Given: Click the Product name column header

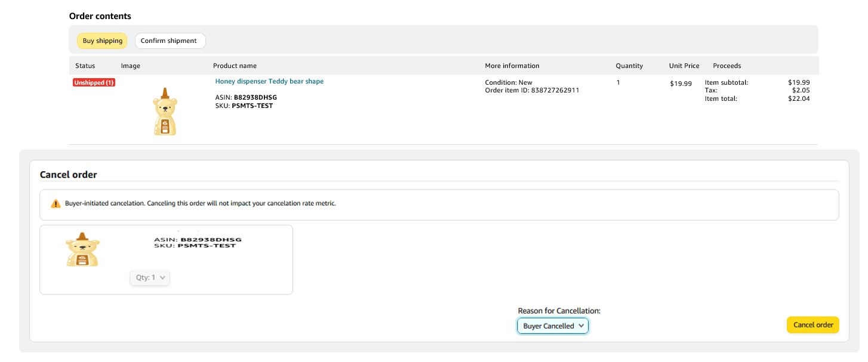Looking at the screenshot, I should pyautogui.click(x=235, y=66).
